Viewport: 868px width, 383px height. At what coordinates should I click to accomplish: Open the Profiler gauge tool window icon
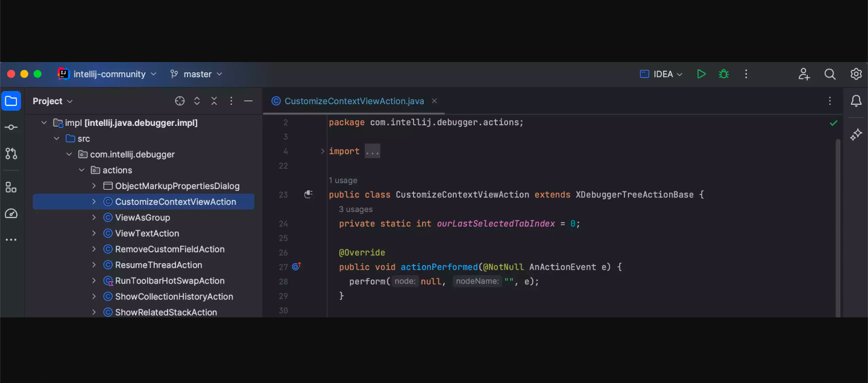(11, 214)
